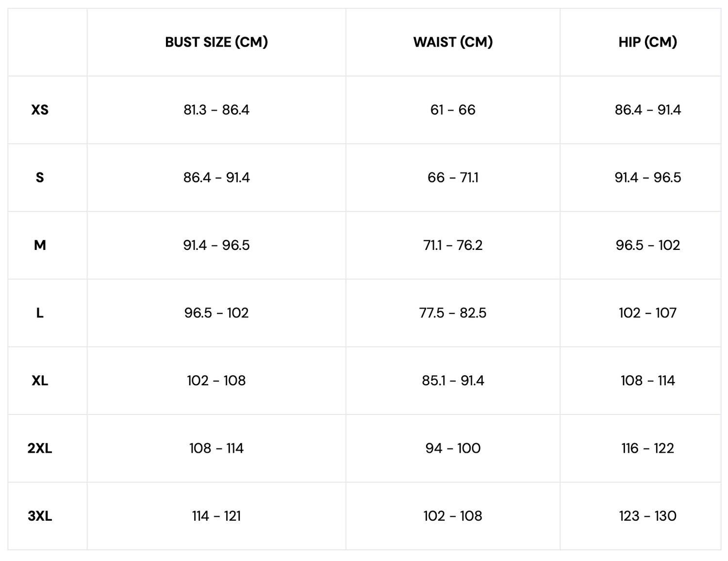728x561 pixels.
Task: Click the XS waist value 61 – 66
Action: pos(453,110)
